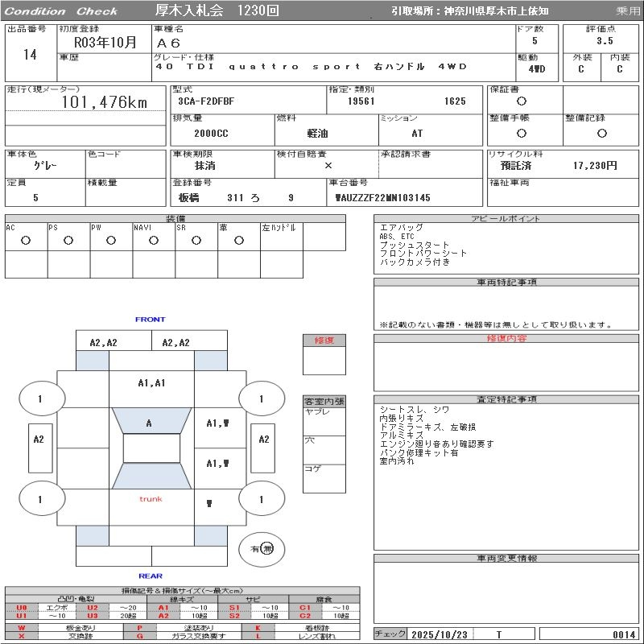Click the 101,476km mileage field
This screenshot has width=644, height=644.
(x=105, y=103)
